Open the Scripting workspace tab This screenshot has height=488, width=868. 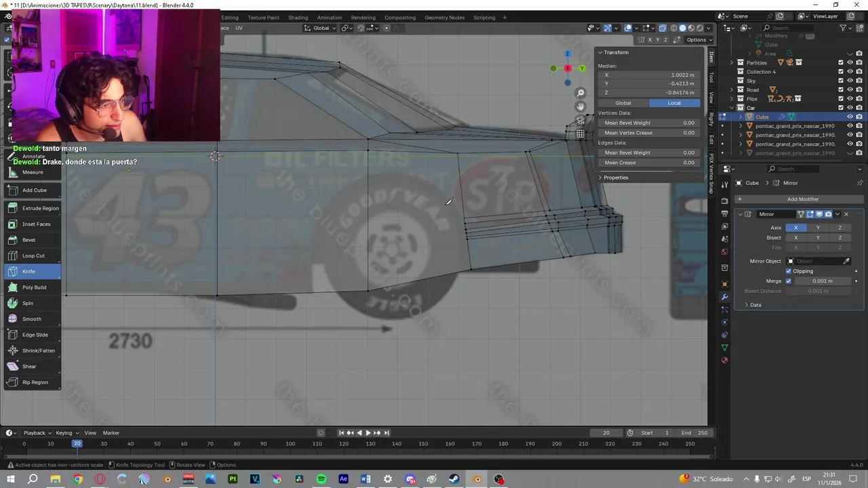coord(484,18)
